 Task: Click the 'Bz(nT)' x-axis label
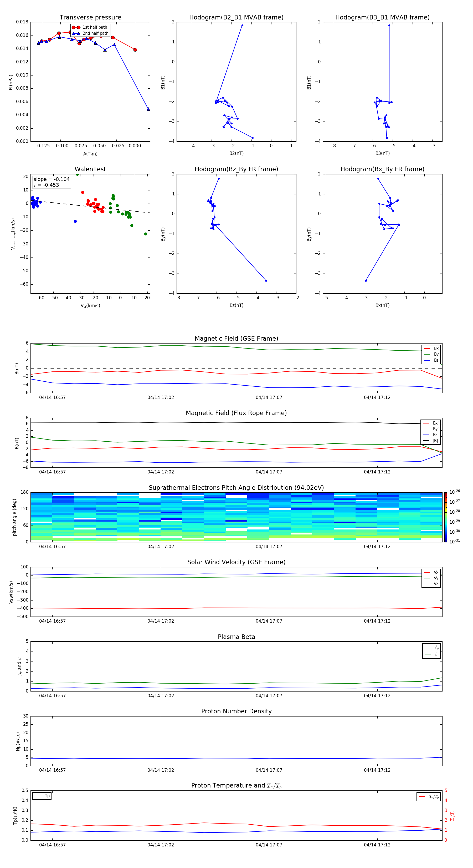pyautogui.click(x=236, y=305)
